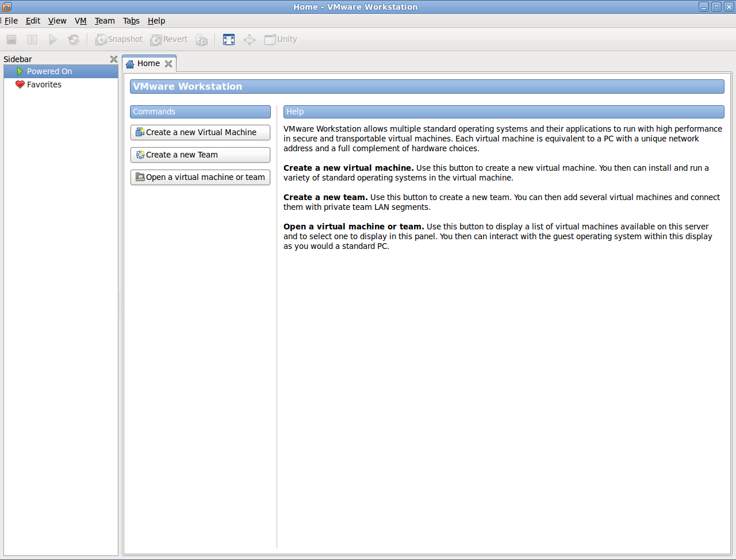
Task: Open the Team menu
Action: coord(105,21)
